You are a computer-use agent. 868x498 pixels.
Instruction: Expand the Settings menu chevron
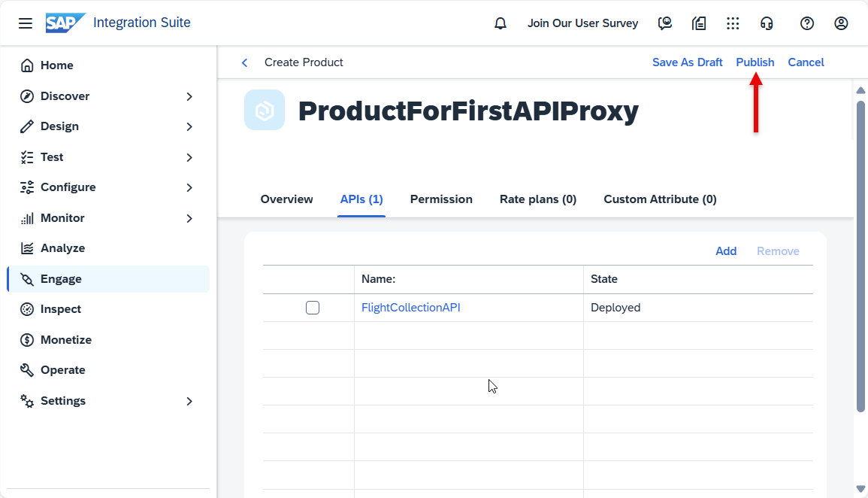click(x=189, y=401)
